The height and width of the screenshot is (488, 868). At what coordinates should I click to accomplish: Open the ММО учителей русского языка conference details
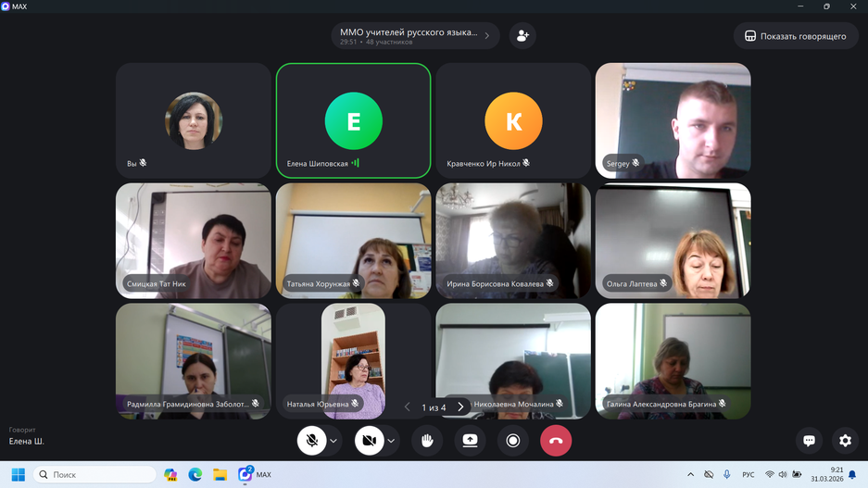coord(415,36)
